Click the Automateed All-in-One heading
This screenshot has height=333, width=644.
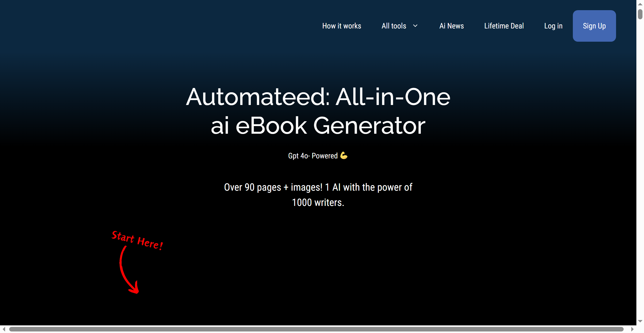pos(318,111)
